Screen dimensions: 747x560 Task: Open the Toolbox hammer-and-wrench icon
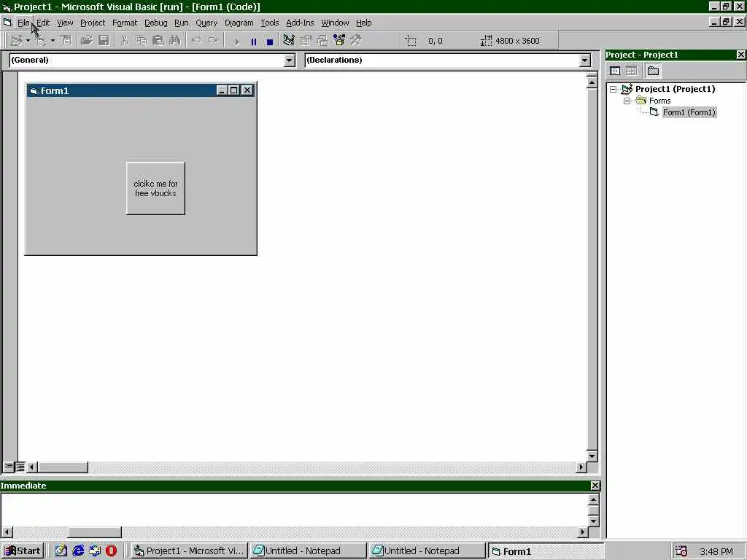356,41
